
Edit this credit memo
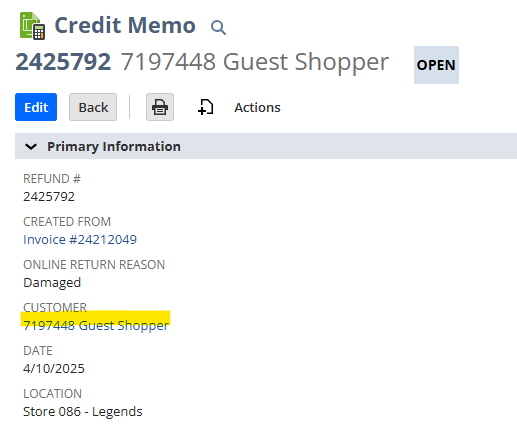point(36,107)
